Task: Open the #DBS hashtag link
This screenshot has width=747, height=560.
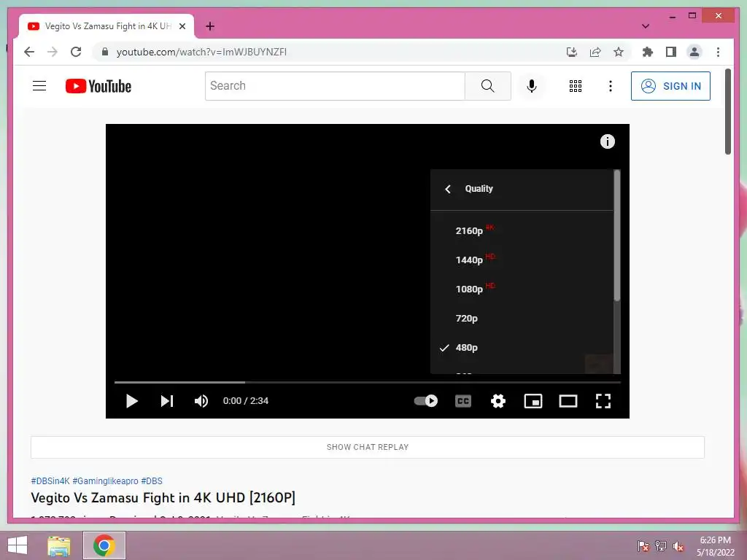Action: (152, 481)
